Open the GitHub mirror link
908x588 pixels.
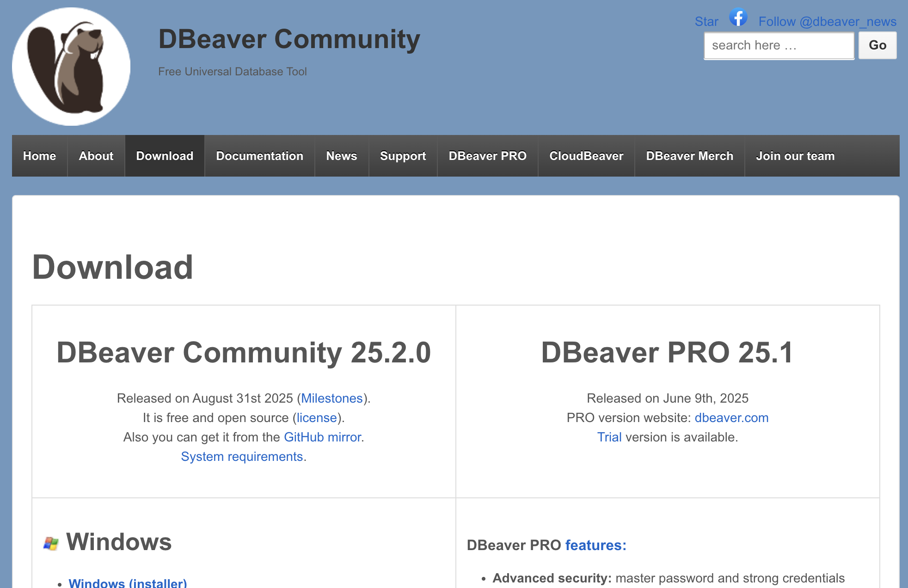pyautogui.click(x=323, y=437)
